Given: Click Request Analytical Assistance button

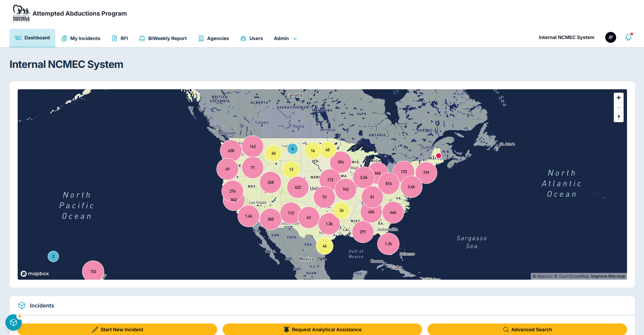Looking at the screenshot, I should click(322, 329).
